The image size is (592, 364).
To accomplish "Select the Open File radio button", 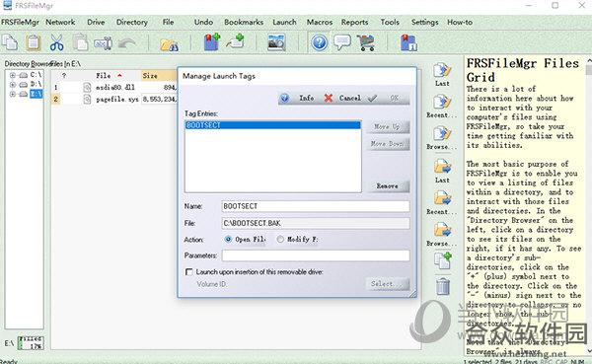I will (x=228, y=239).
